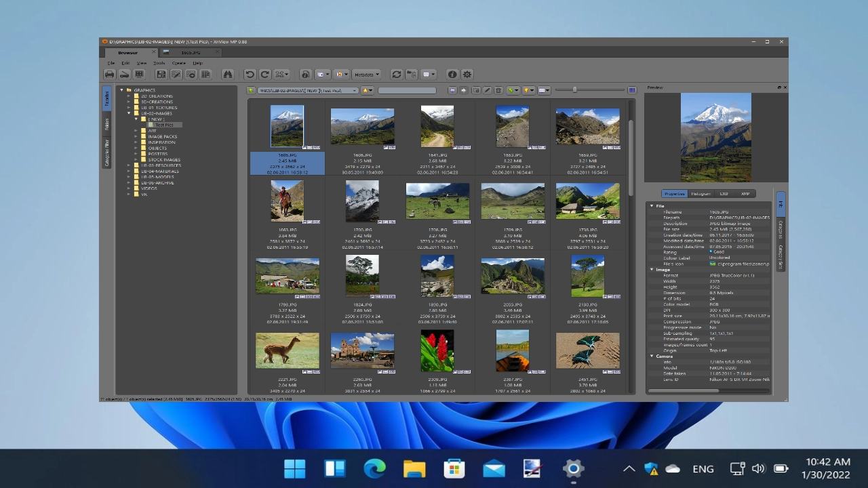
Task: Rotate the image clockwise
Action: pyautogui.click(x=264, y=75)
